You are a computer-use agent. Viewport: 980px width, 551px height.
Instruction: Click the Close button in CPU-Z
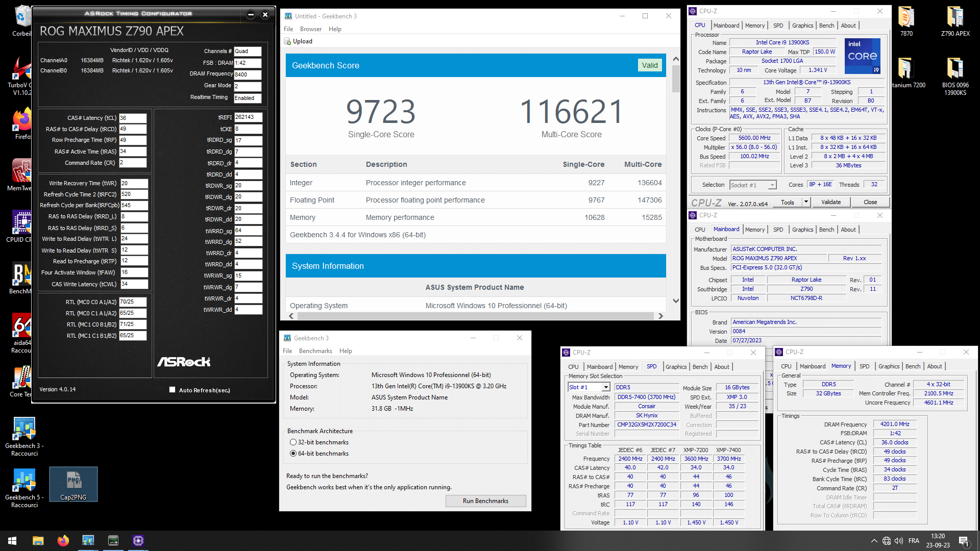pos(870,202)
